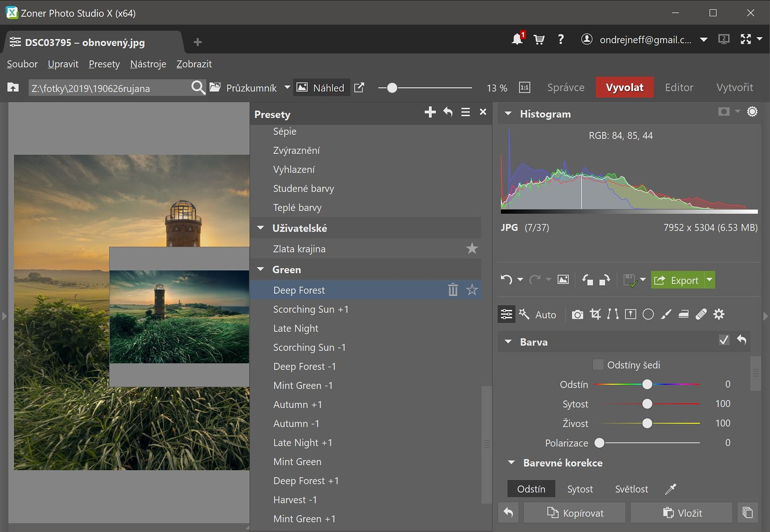Click the Vložit button

(681, 512)
